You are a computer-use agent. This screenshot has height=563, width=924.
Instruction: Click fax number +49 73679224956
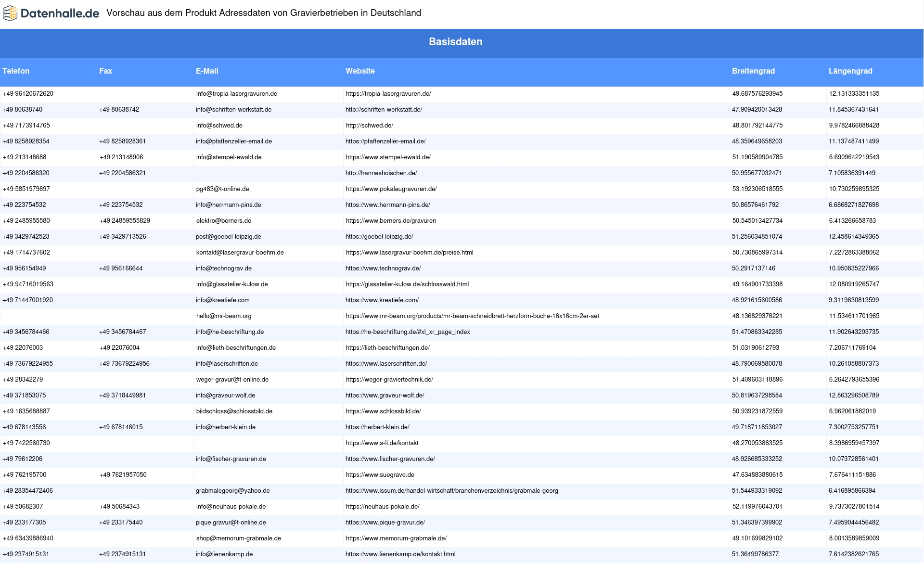(x=124, y=364)
